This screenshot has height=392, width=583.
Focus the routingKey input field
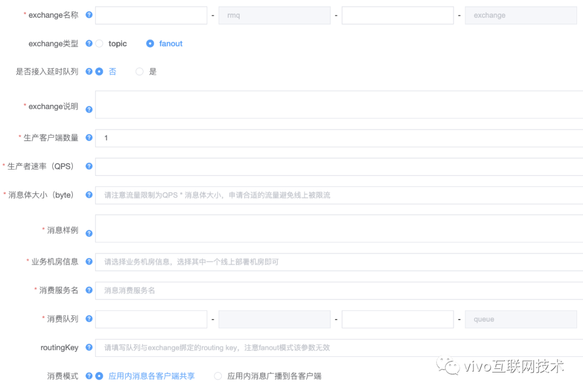tap(339, 348)
